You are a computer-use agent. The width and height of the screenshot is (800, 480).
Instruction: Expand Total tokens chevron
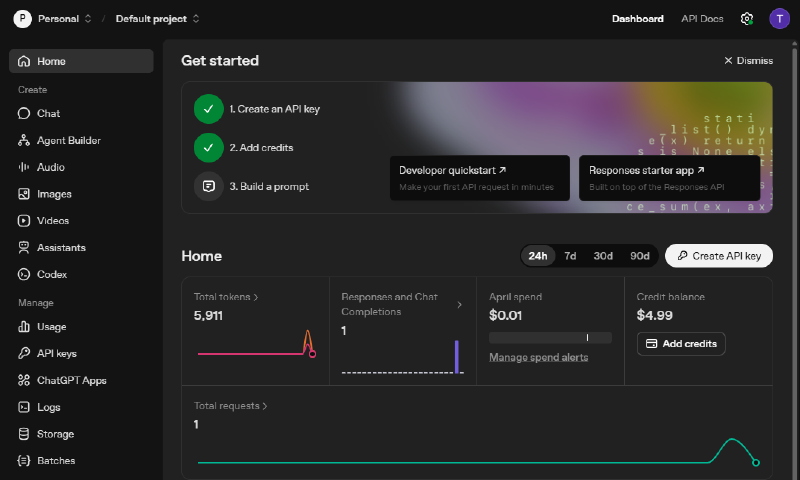pyautogui.click(x=256, y=297)
